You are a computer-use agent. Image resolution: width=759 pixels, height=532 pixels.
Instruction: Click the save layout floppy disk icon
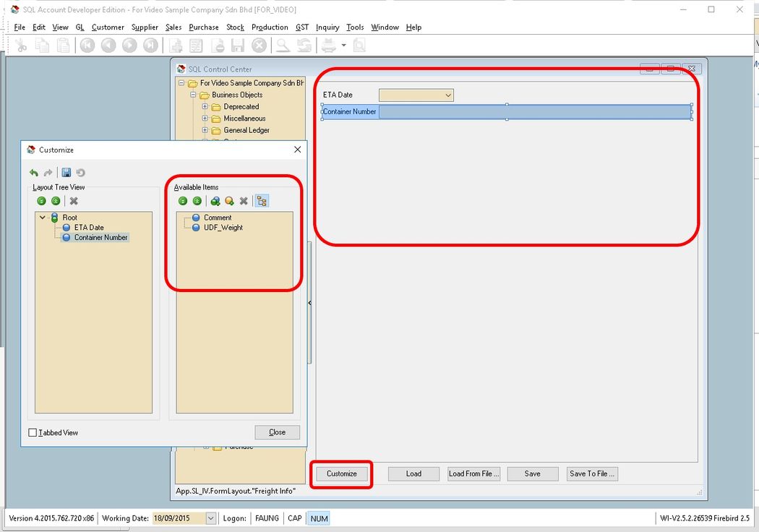(x=67, y=173)
